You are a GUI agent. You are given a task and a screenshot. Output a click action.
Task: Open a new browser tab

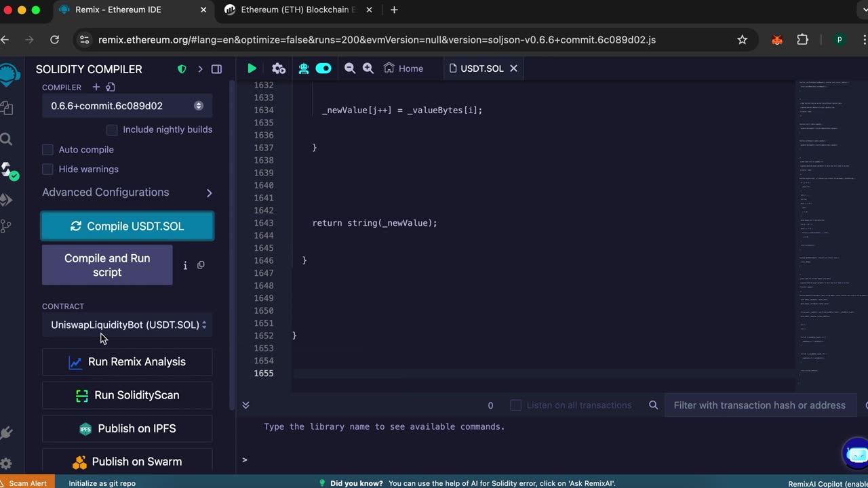[394, 10]
